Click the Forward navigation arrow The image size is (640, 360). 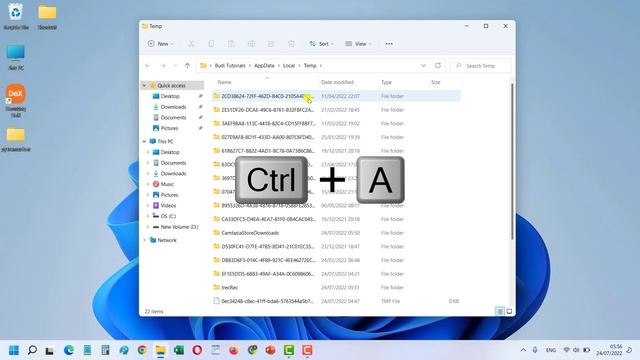tap(163, 66)
